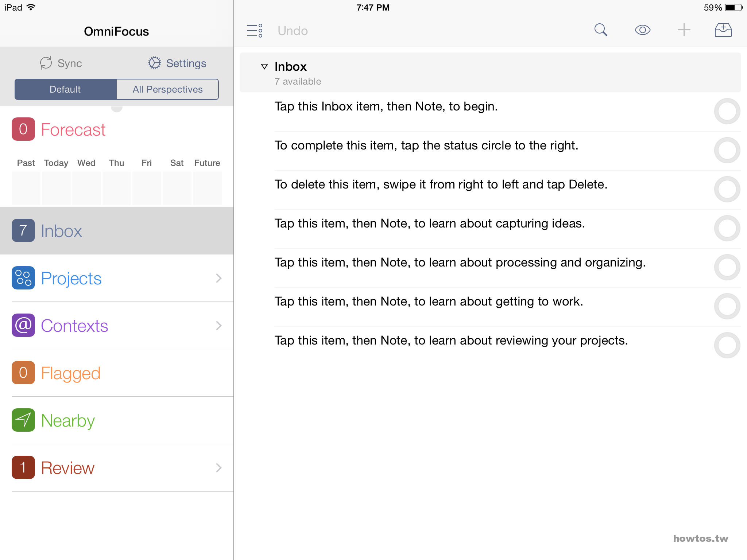Open the outline list menu icon
This screenshot has height=560, width=747.
[255, 31]
